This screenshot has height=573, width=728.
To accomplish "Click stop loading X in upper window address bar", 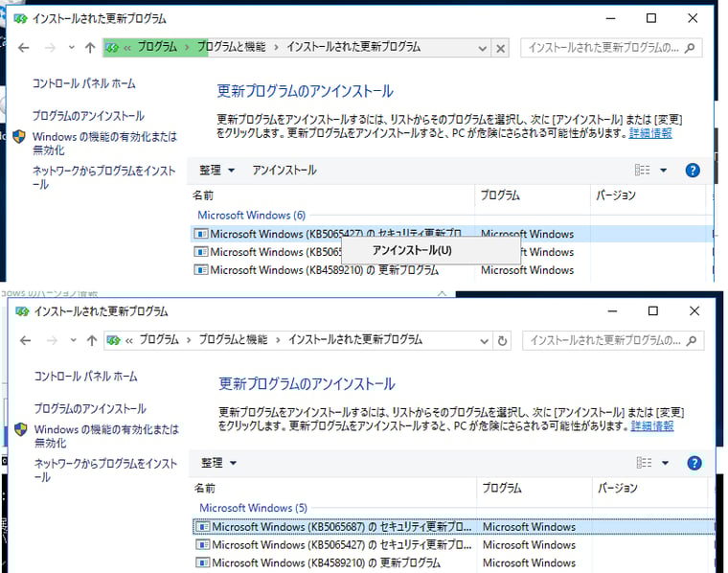I will click(500, 48).
